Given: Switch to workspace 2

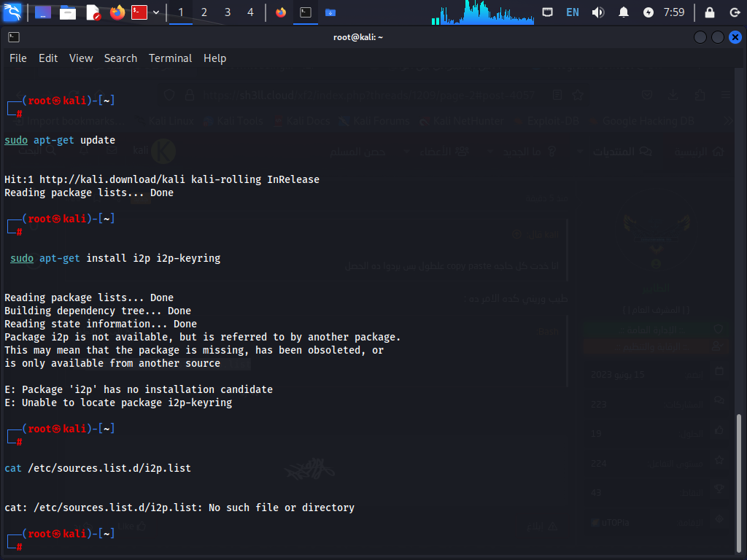Looking at the screenshot, I should (204, 12).
